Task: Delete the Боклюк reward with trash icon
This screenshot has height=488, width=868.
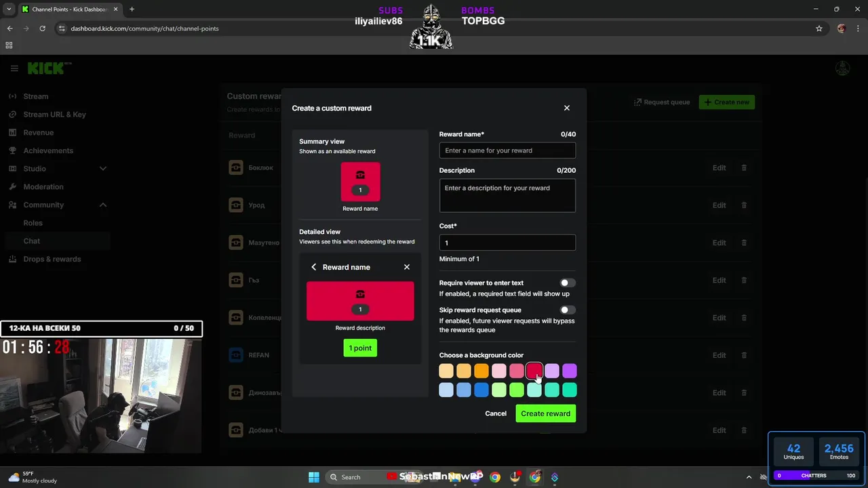Action: click(744, 167)
